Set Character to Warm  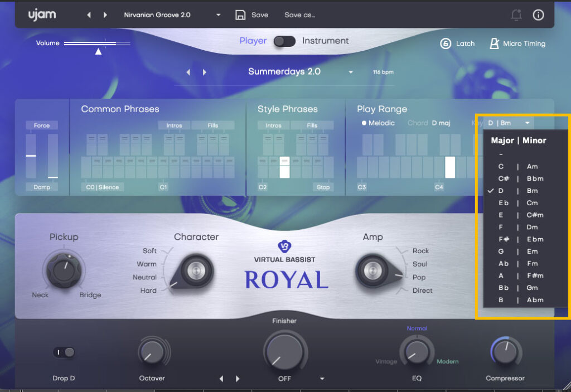coord(147,264)
